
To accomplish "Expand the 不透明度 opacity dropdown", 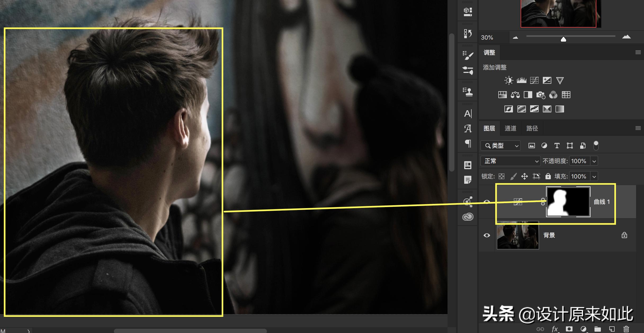I will coord(594,161).
